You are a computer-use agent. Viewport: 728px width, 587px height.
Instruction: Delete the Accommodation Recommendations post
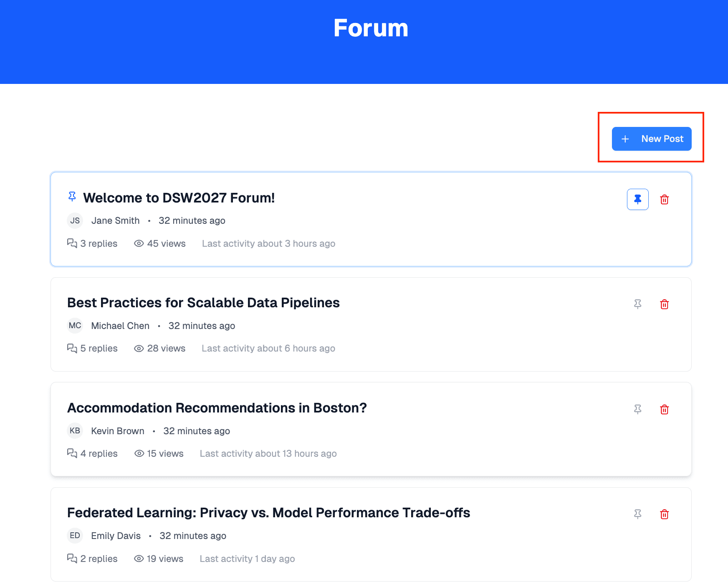[665, 410]
